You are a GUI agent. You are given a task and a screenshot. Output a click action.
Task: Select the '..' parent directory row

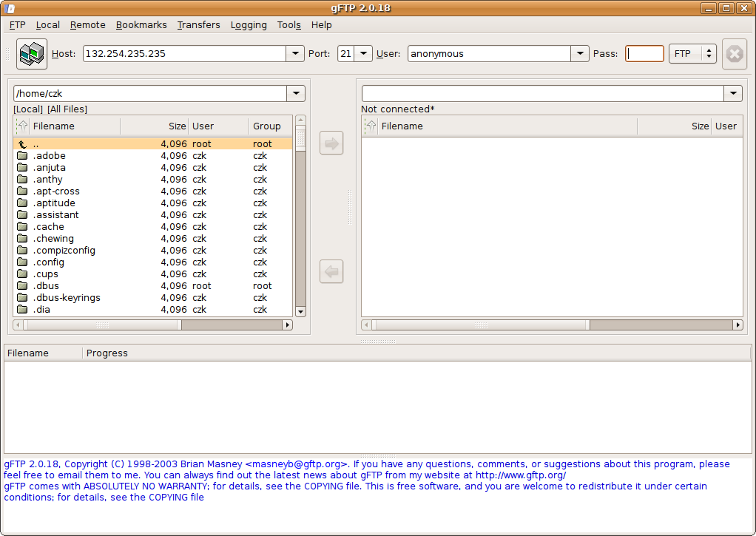(x=153, y=143)
